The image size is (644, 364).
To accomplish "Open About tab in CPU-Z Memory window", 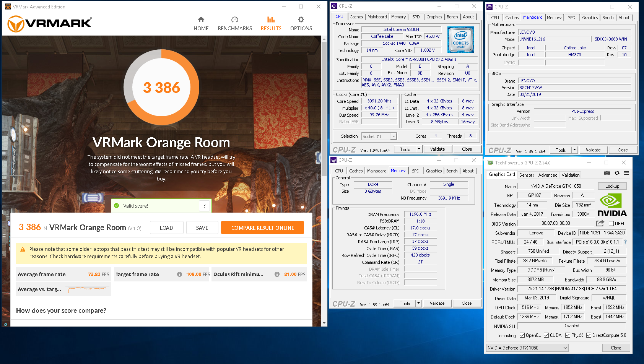I will pyautogui.click(x=468, y=171).
